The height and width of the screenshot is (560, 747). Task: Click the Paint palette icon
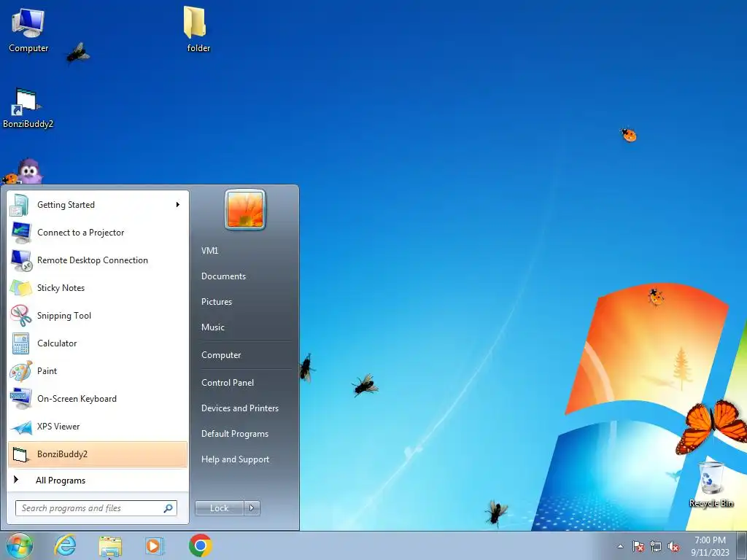(20, 371)
